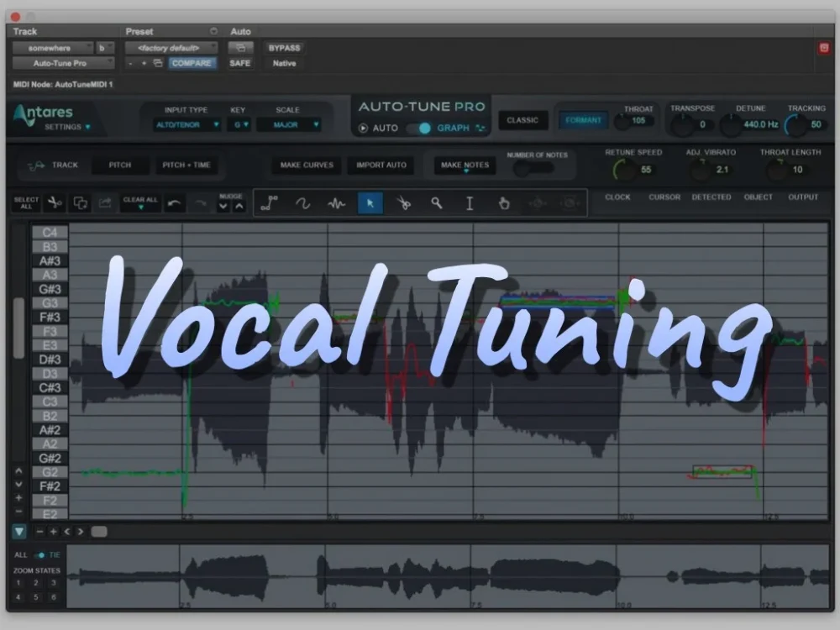Click the plug-in automation enable icon under Auto
The height and width of the screenshot is (630, 840).
pyautogui.click(x=240, y=48)
